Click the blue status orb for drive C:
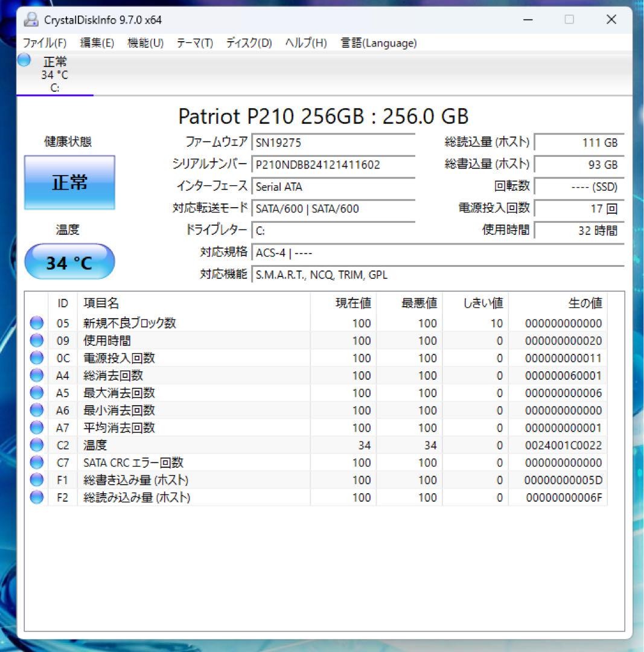 pyautogui.click(x=24, y=60)
